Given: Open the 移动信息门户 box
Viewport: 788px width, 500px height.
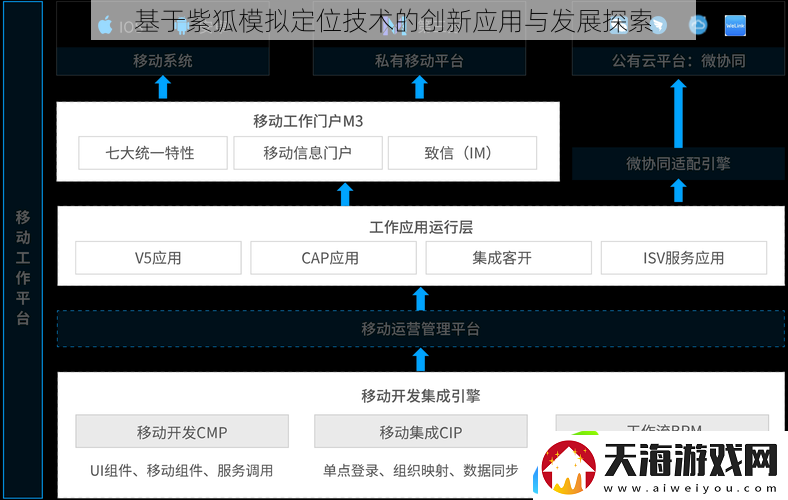Looking at the screenshot, I should point(308,153).
